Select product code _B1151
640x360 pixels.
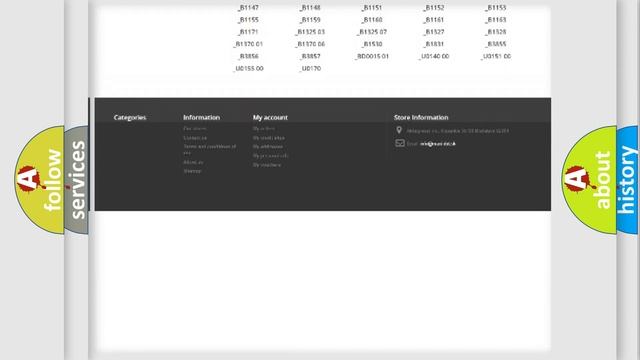pyautogui.click(x=371, y=7)
